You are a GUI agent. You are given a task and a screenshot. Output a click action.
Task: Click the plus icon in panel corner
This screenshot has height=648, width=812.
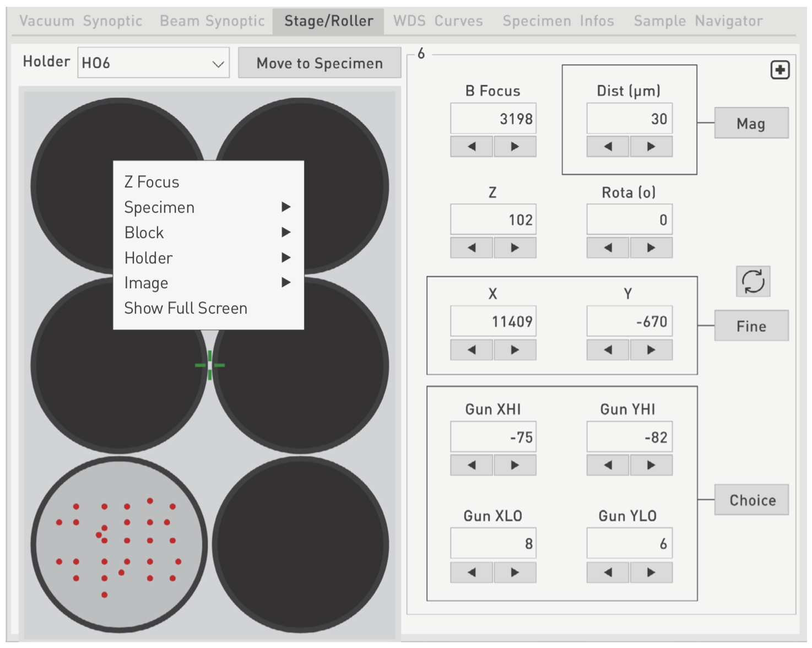pyautogui.click(x=779, y=70)
